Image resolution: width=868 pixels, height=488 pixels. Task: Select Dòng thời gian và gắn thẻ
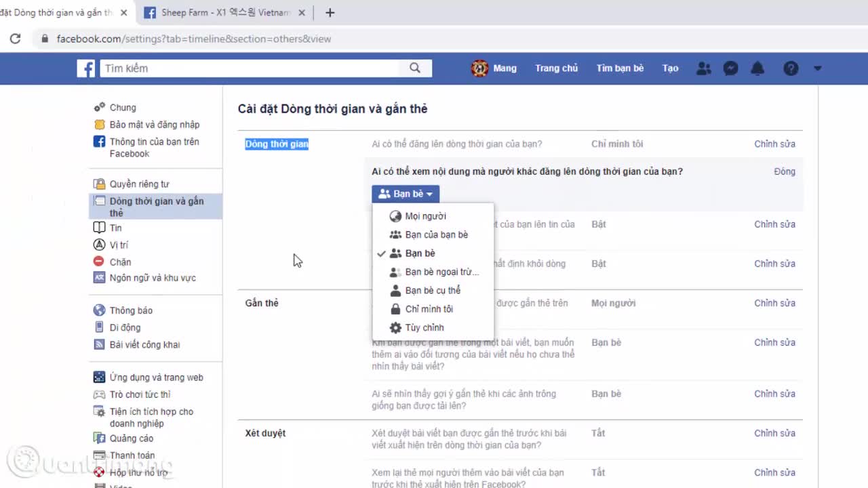(155, 207)
